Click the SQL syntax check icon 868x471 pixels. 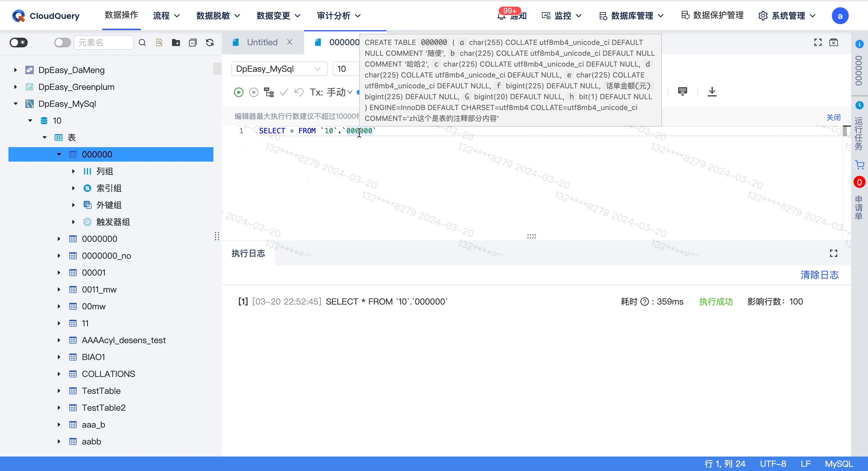coord(284,92)
